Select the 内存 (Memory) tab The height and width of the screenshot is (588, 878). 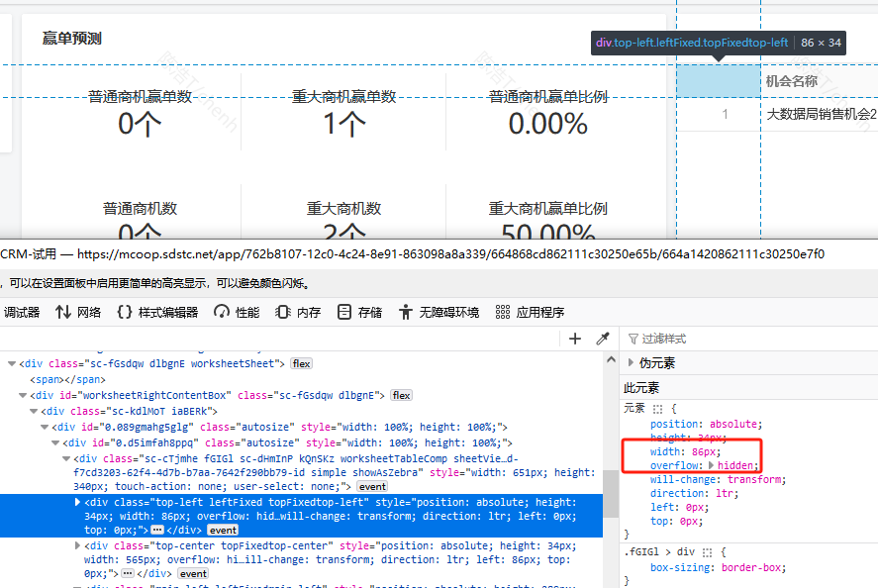[298, 312]
